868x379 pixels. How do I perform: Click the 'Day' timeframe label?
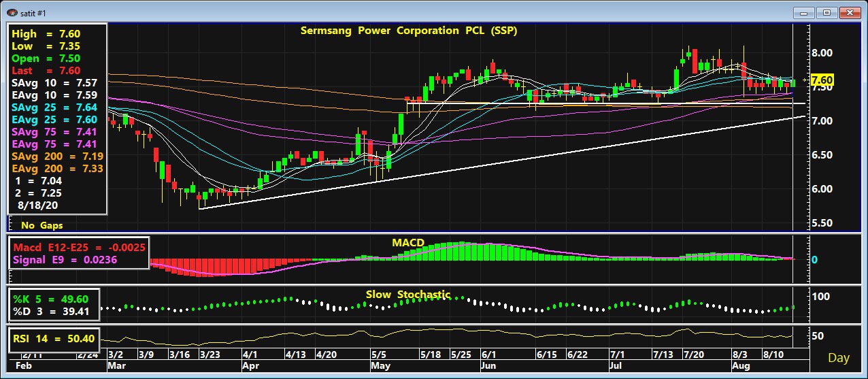pos(838,358)
